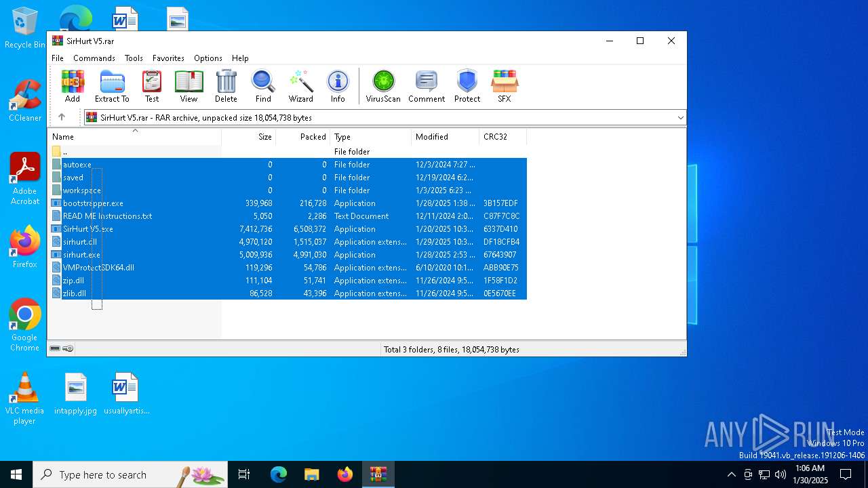Image resolution: width=868 pixels, height=488 pixels.
Task: Open Adobe Acrobat desktop shortcut
Action: pos(25,178)
